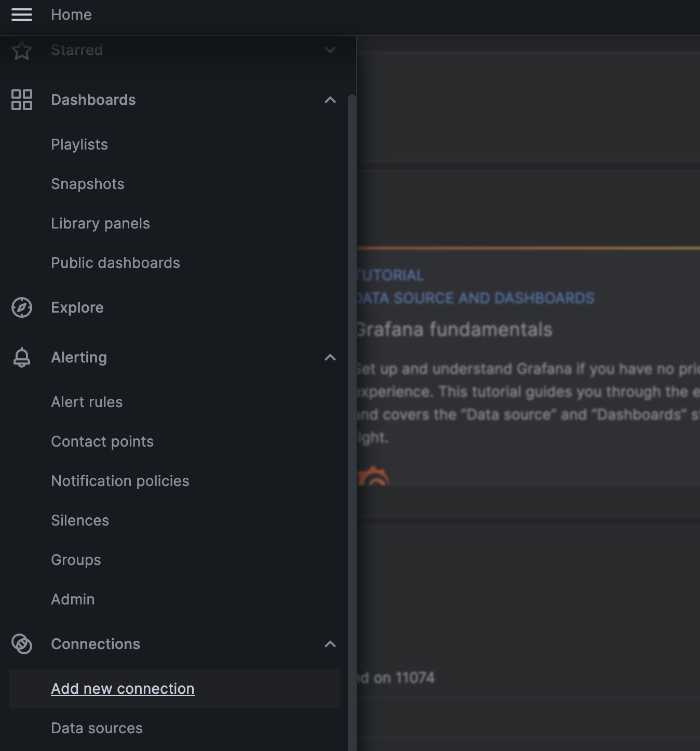The height and width of the screenshot is (751, 700).
Task: Collapse the Dashboards section chevron
Action: 330,100
